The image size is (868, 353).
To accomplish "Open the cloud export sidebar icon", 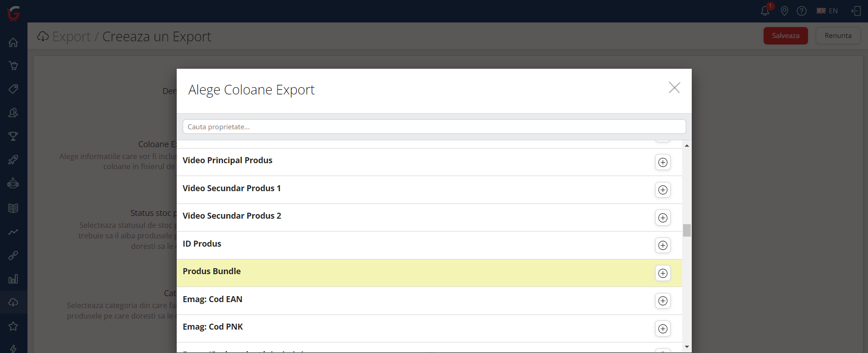I will pyautogui.click(x=13, y=302).
